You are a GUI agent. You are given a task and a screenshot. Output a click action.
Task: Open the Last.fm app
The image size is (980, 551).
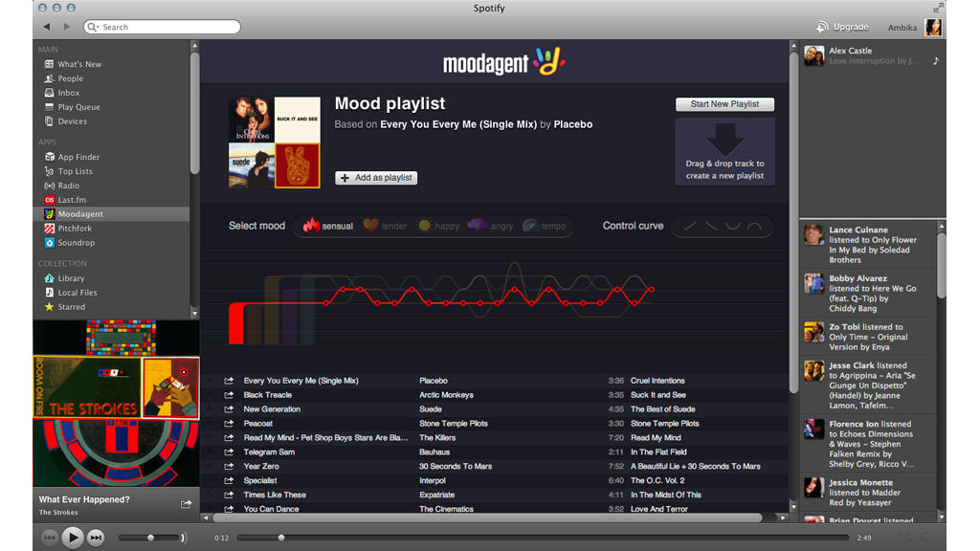tap(65, 201)
